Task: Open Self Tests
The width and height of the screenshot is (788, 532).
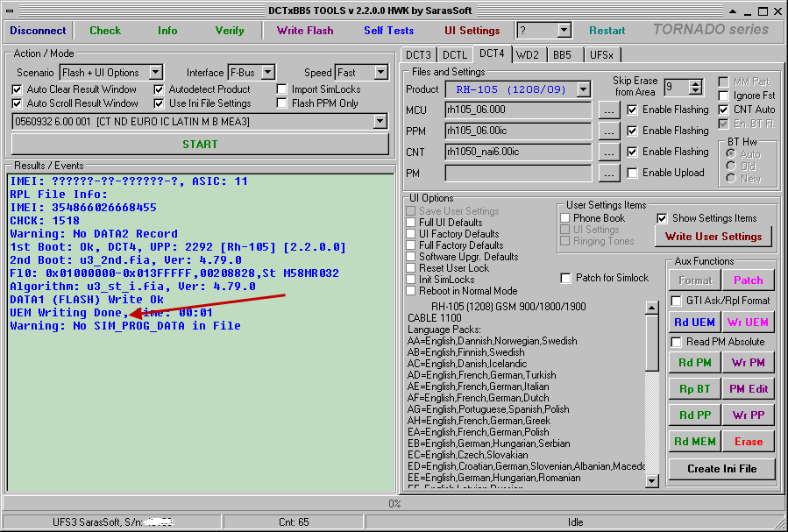Action: 389,31
